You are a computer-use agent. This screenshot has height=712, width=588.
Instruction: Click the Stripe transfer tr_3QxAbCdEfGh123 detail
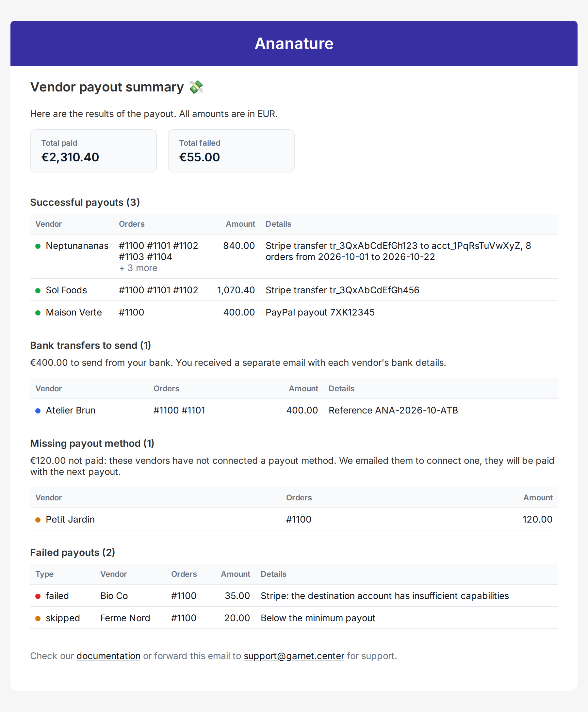pyautogui.click(x=398, y=251)
